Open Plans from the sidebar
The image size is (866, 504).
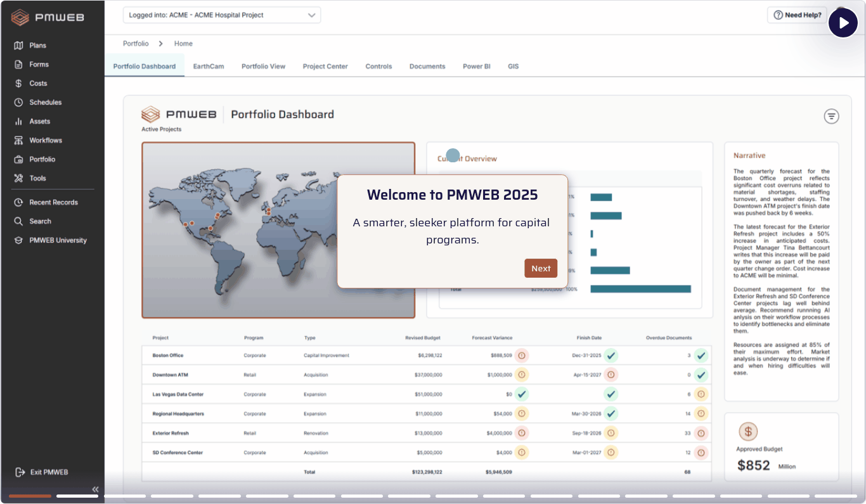[x=37, y=46]
